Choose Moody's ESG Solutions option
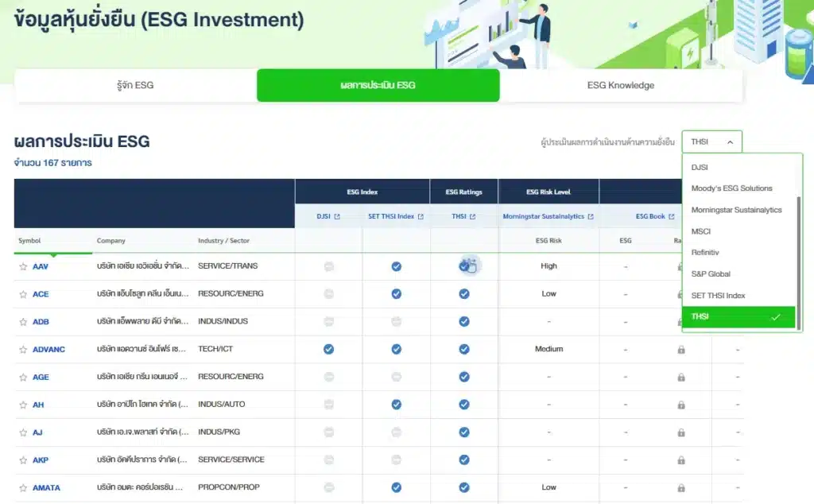Viewport: 814px width, 504px height. click(738, 188)
